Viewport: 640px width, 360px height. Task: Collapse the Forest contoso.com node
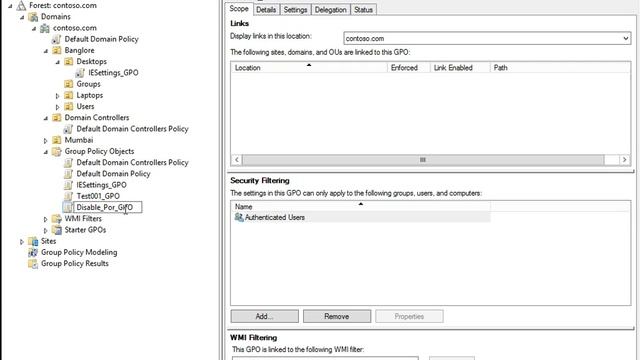[x=10, y=6]
